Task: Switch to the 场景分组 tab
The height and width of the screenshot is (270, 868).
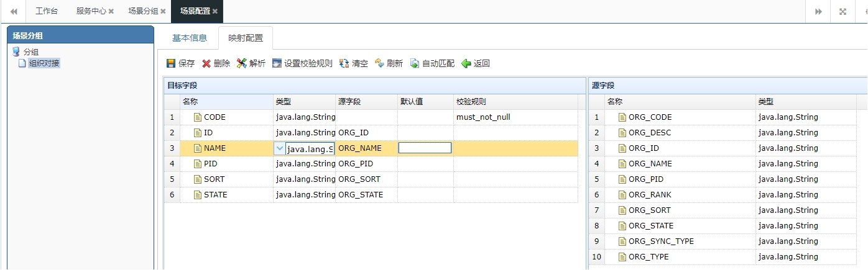Action: 143,11
